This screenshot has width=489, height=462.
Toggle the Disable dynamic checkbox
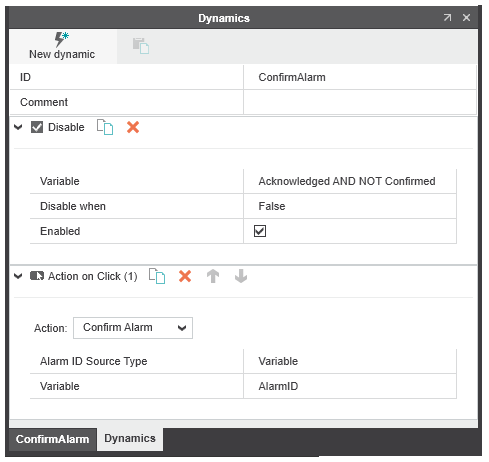[x=37, y=127]
